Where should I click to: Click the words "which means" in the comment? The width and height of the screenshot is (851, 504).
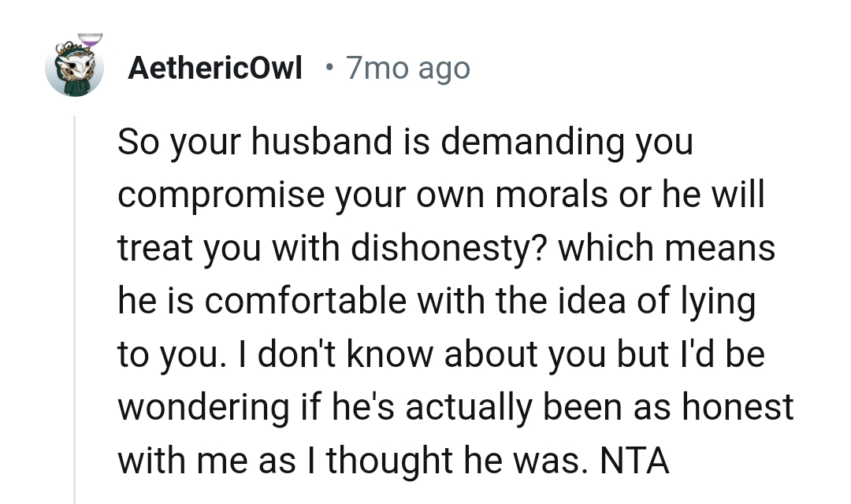click(667, 248)
